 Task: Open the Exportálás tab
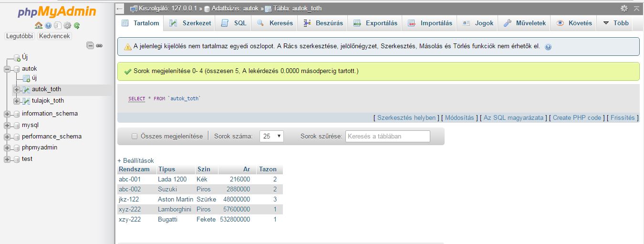click(375, 23)
